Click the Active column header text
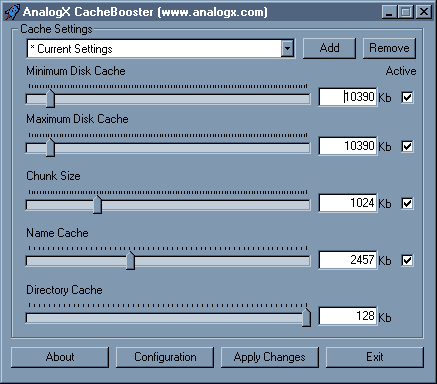Viewport: 437px width, 384px height. point(401,71)
